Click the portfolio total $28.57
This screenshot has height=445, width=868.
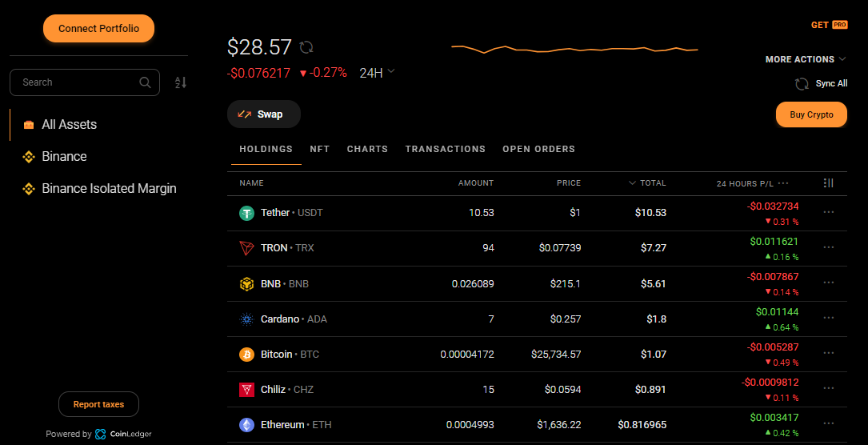tap(259, 47)
